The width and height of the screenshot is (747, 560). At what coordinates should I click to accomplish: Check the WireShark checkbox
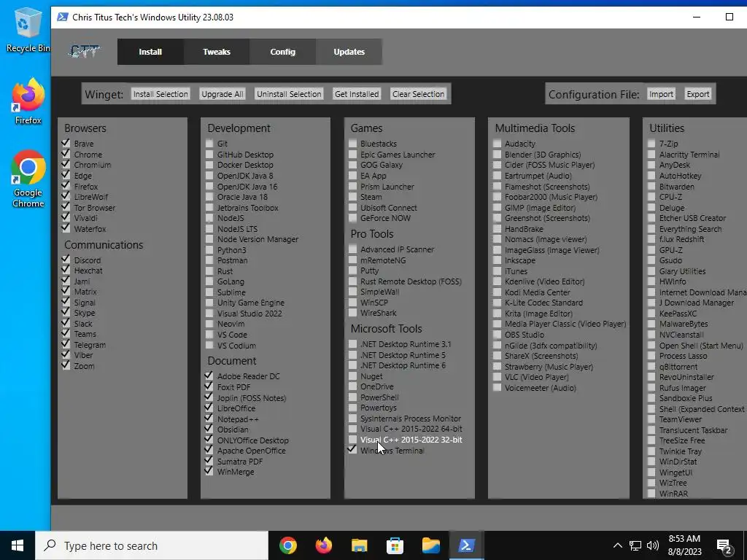352,312
